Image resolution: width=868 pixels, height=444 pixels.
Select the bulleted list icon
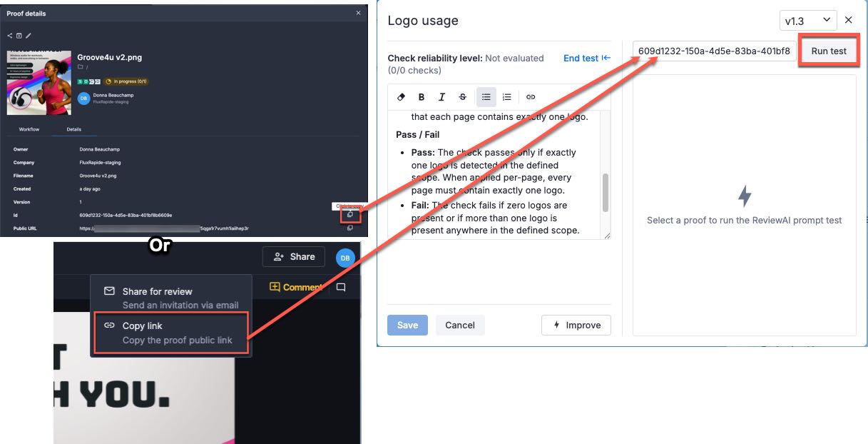[x=486, y=97]
